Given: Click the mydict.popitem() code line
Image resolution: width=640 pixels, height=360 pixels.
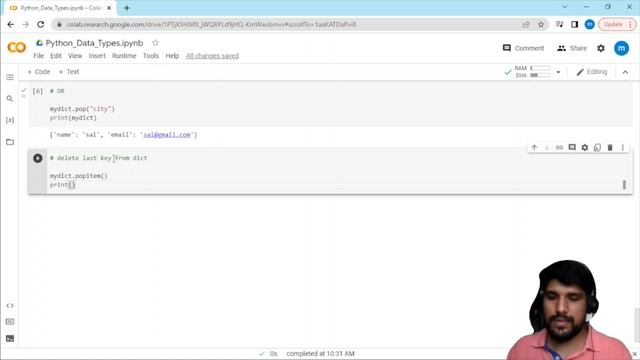Looking at the screenshot, I should pos(79,176).
